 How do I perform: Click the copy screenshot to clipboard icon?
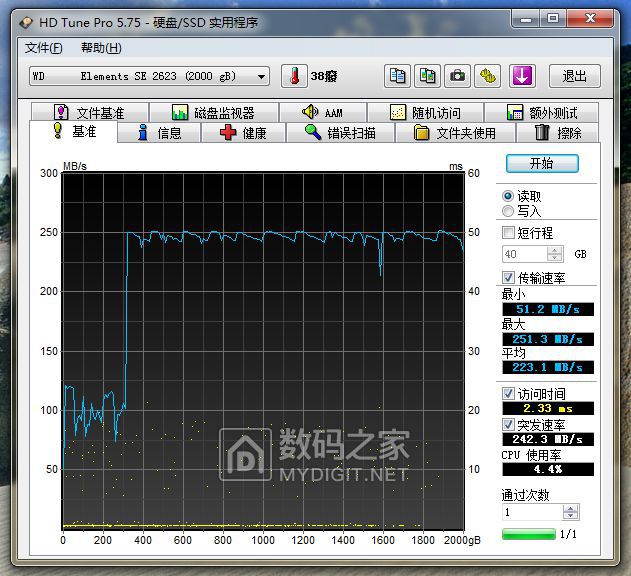coord(427,76)
